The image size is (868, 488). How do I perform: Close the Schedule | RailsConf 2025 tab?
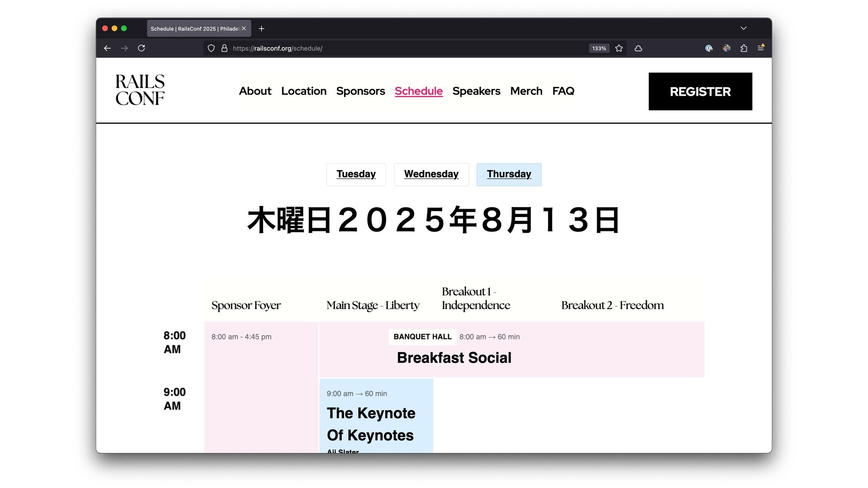click(244, 28)
